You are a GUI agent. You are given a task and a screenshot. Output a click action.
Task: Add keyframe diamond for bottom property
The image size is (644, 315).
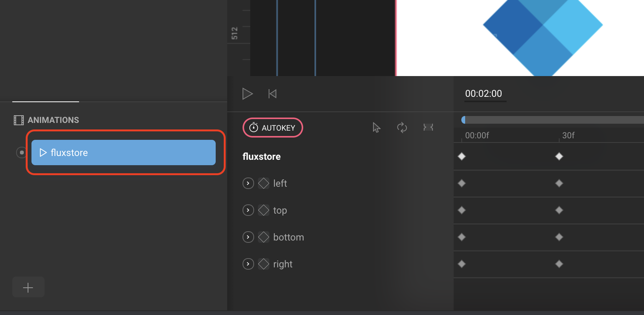(264, 237)
